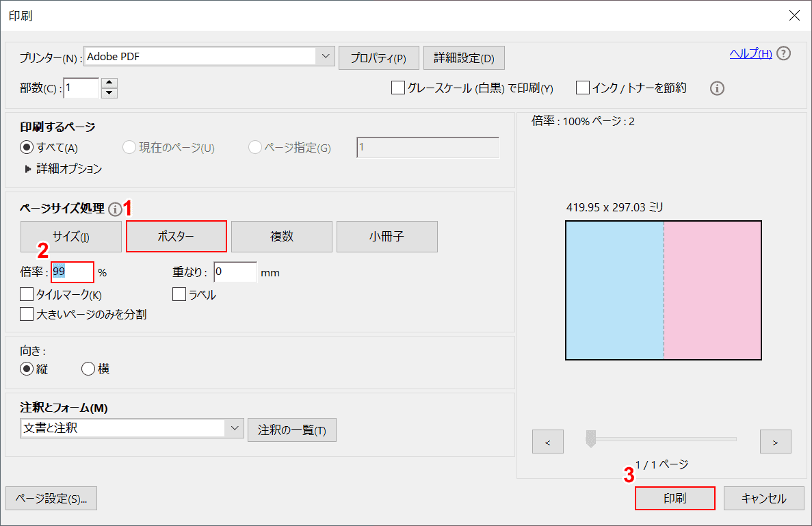The image size is (812, 526).
Task: Select the 現在のページ radio button
Action: 129,148
